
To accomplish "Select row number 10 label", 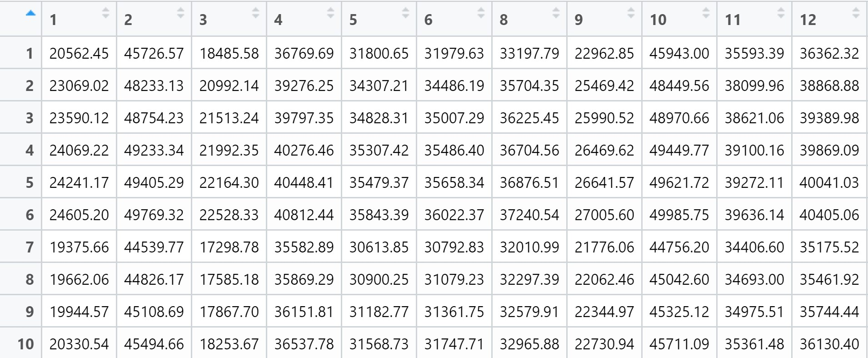I will point(25,344).
